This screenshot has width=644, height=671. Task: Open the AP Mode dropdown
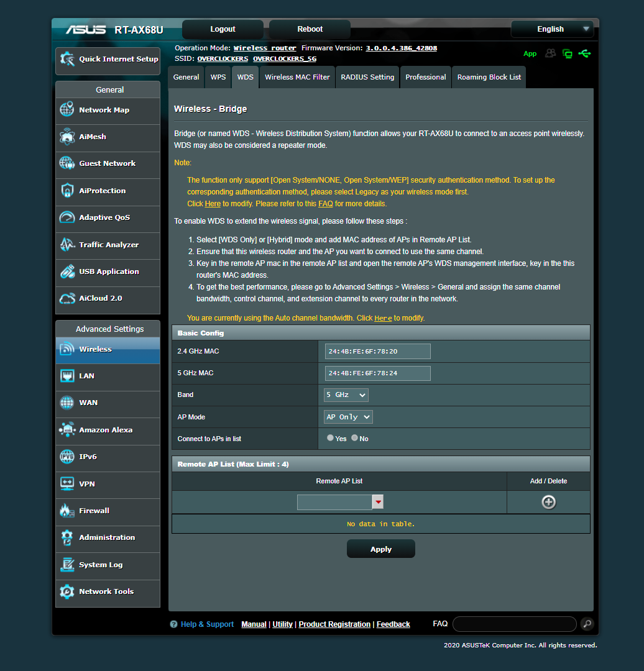(347, 416)
